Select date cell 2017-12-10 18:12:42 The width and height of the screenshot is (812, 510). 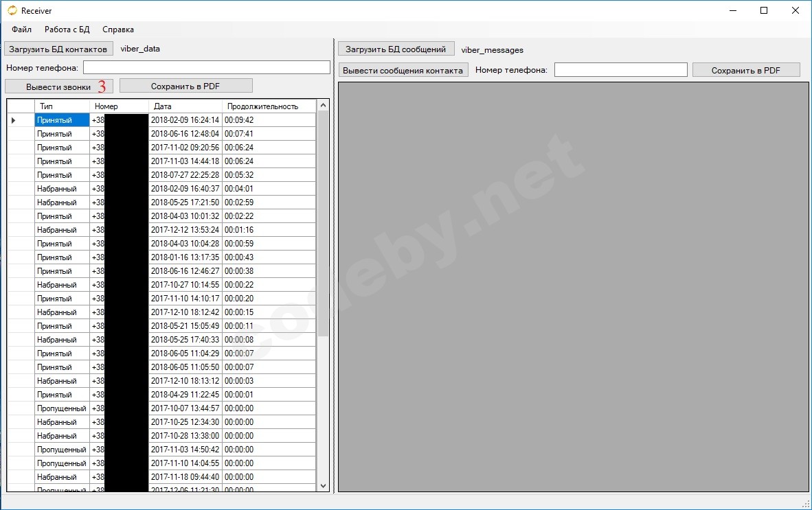[185, 312]
